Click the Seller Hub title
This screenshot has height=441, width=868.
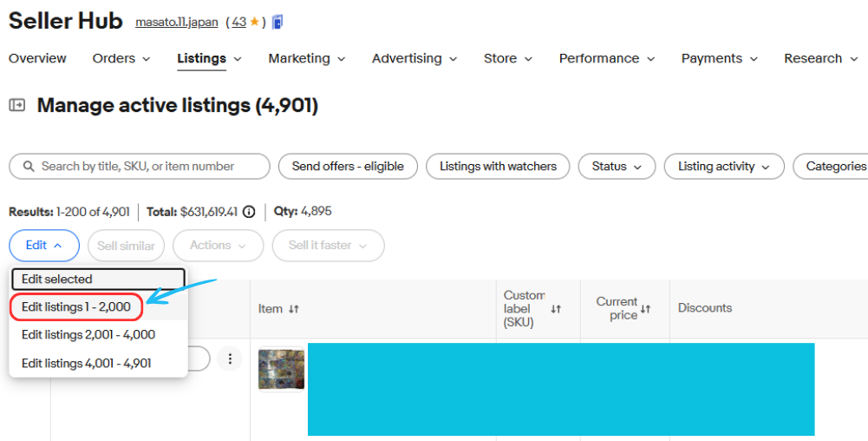click(65, 21)
